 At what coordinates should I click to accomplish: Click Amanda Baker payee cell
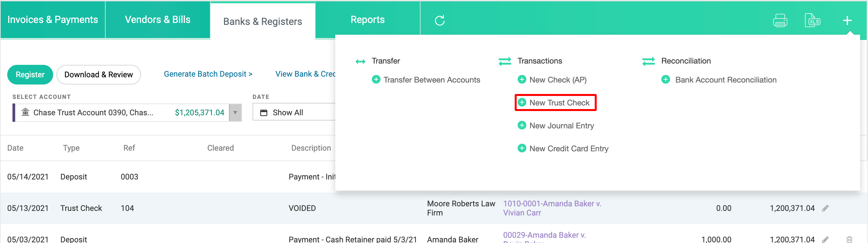452,239
